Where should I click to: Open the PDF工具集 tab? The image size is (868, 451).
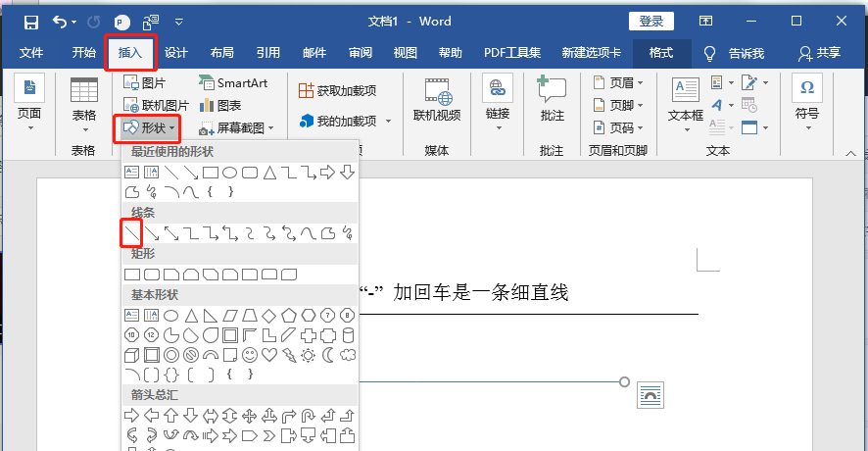[x=512, y=53]
